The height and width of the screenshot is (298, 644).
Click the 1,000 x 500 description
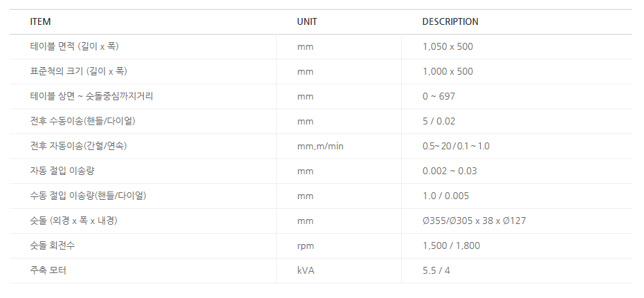[448, 71]
